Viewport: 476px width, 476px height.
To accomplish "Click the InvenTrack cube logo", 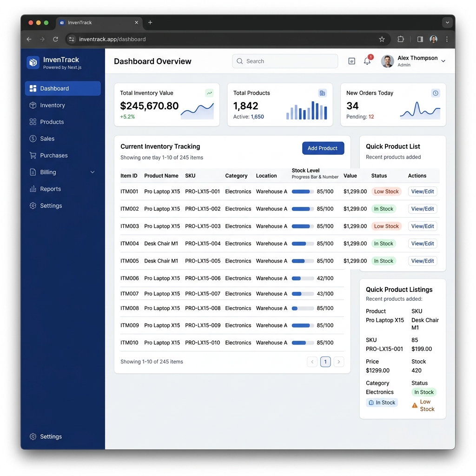I will [33, 62].
